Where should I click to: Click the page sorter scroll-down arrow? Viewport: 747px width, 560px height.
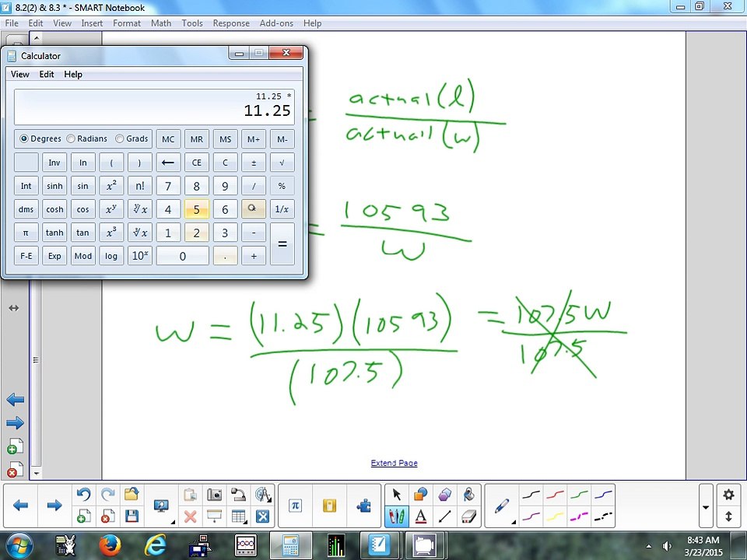pos(37,474)
